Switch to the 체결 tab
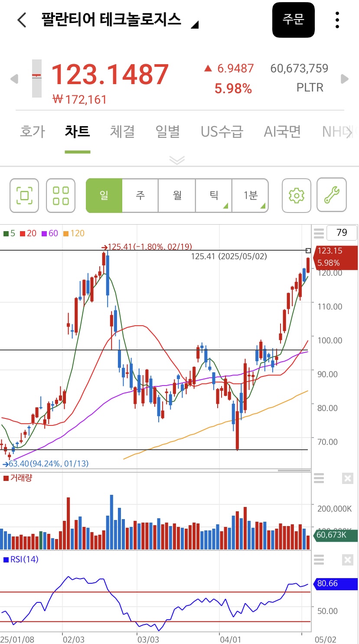Viewport: 359px width, 644px height. [122, 131]
